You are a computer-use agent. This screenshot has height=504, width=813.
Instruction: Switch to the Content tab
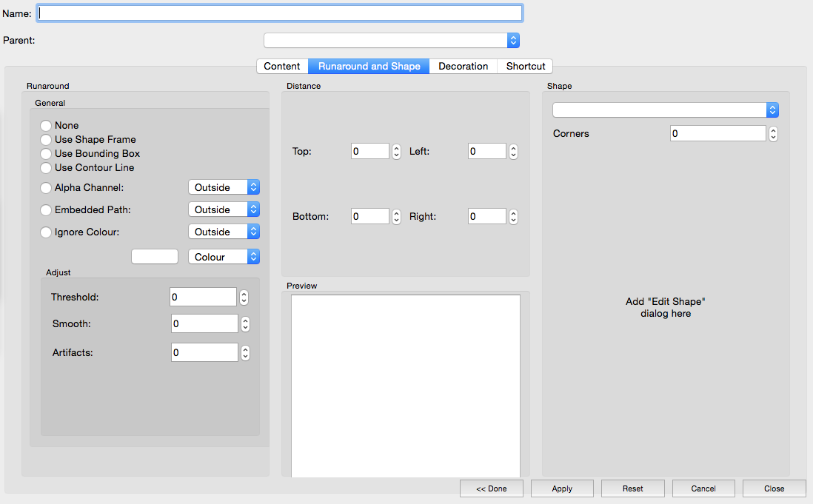click(282, 67)
